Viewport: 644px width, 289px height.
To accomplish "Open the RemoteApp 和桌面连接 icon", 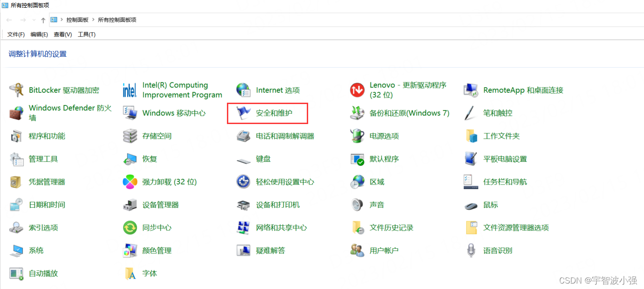I will 471,90.
